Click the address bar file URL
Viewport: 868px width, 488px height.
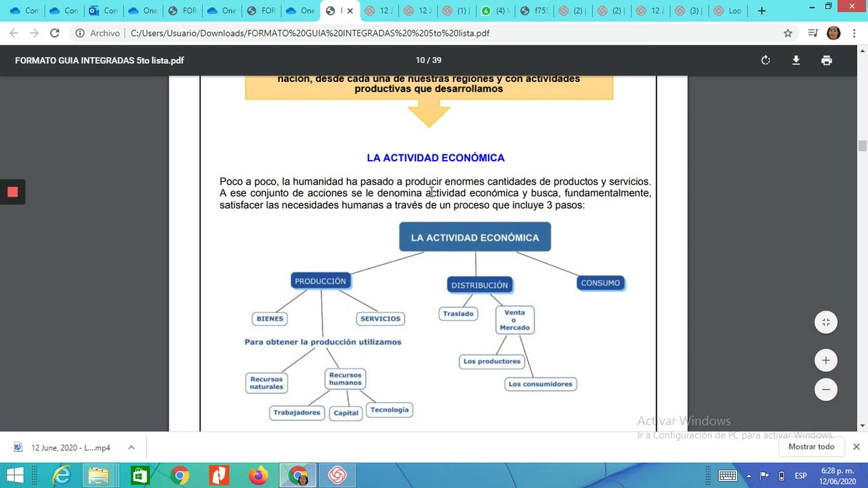click(x=310, y=33)
